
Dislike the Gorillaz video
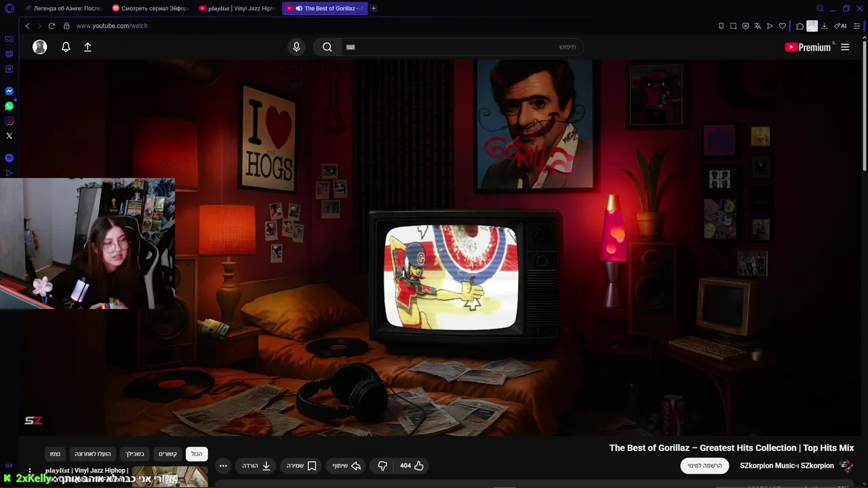click(382, 466)
